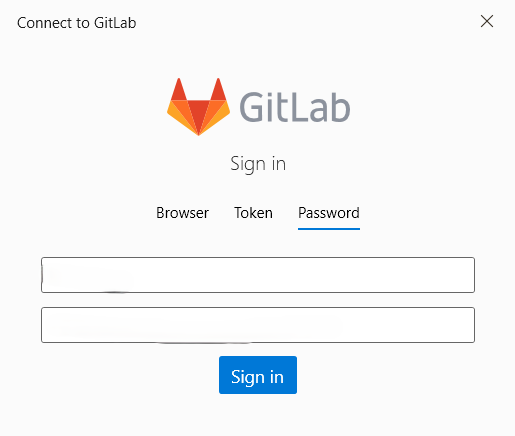Switch to the Token tab
The image size is (515, 436).
point(253,213)
